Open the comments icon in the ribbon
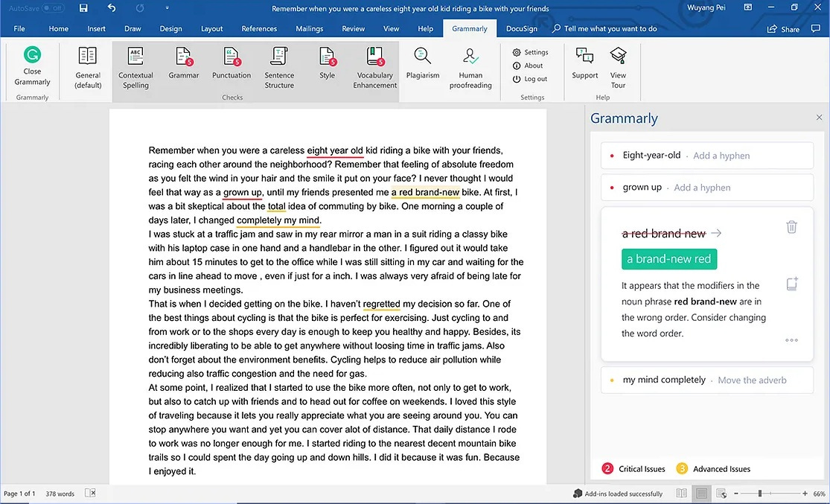This screenshot has width=830, height=504. click(x=816, y=28)
